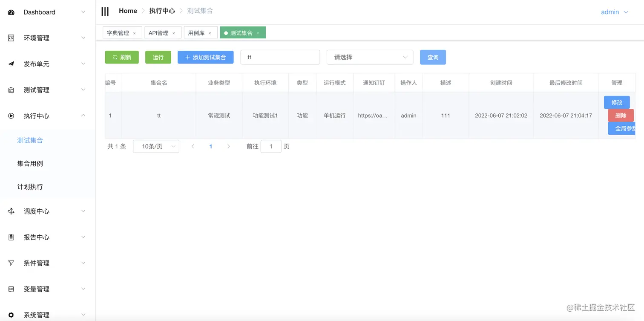
Task: Expand the 条件管理 menu chevron
Action: (x=83, y=263)
